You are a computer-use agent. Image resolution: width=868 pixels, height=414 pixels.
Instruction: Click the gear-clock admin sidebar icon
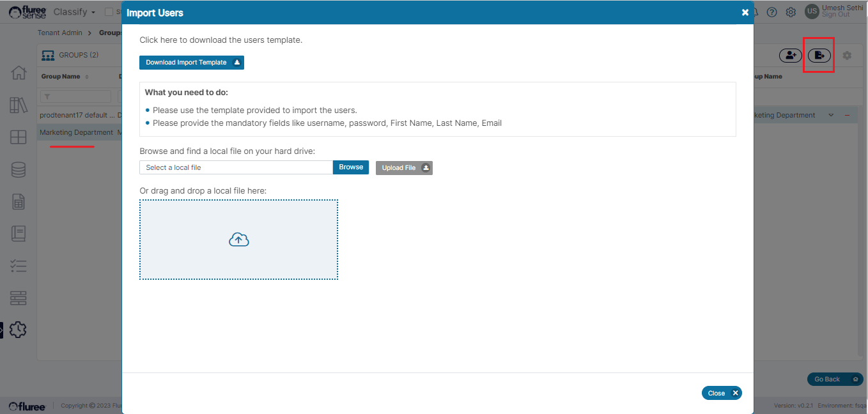pos(19,330)
